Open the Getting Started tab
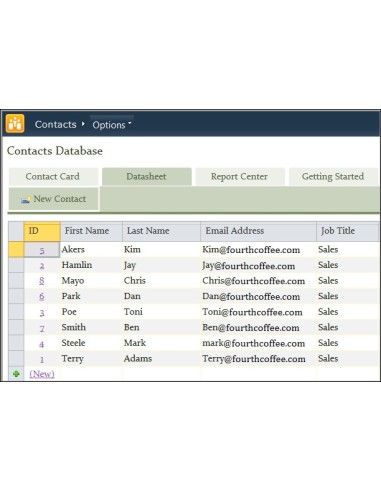Screen dimensions: 381x492 333,177
